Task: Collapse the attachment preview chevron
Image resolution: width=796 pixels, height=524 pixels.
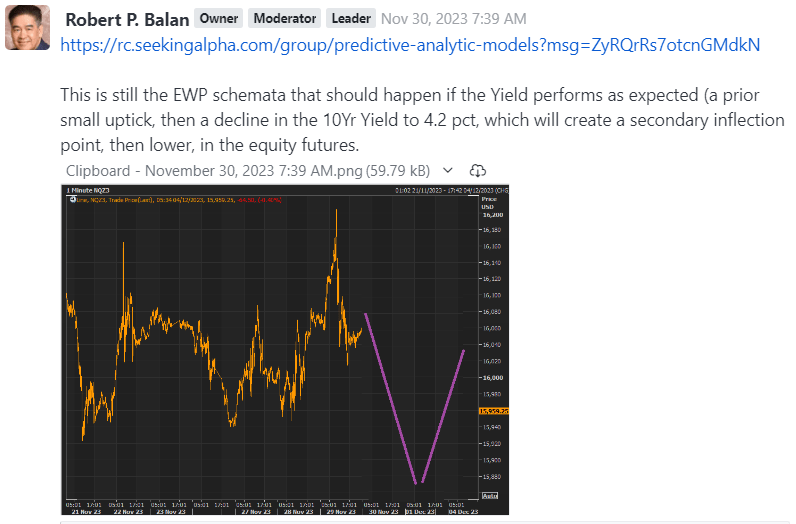Action: pos(447,170)
